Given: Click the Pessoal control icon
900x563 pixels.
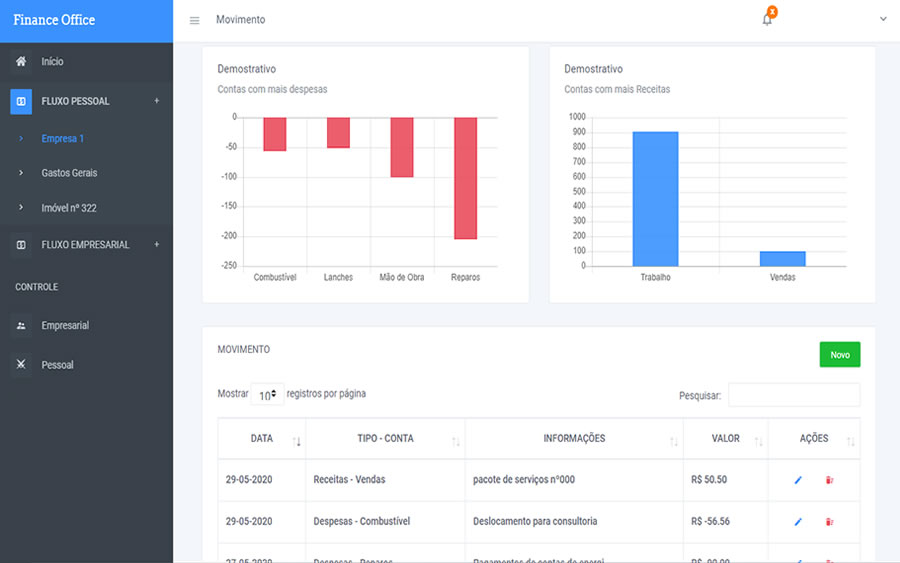Looking at the screenshot, I should point(22,365).
